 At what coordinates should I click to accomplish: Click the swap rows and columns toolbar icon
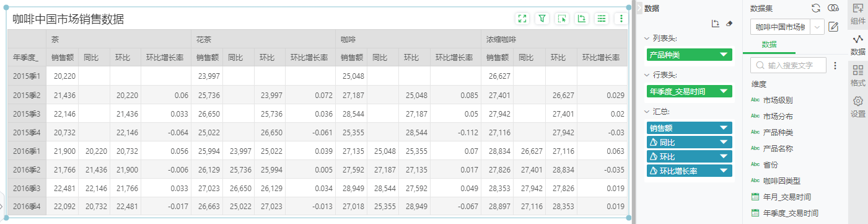tap(582, 19)
